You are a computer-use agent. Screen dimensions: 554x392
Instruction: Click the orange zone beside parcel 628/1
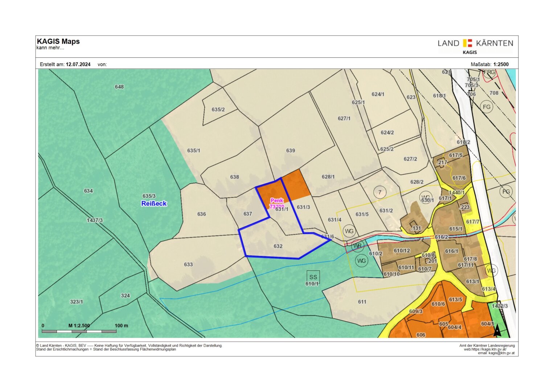tap(296, 185)
